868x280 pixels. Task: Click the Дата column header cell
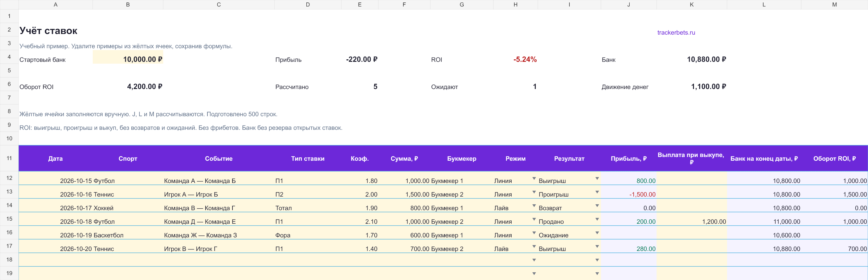coord(56,158)
